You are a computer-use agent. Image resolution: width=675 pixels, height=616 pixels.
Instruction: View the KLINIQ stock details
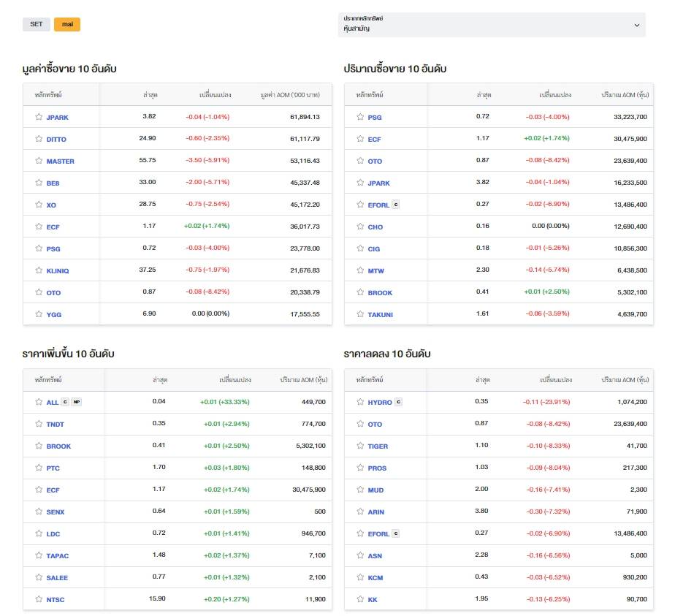point(58,271)
